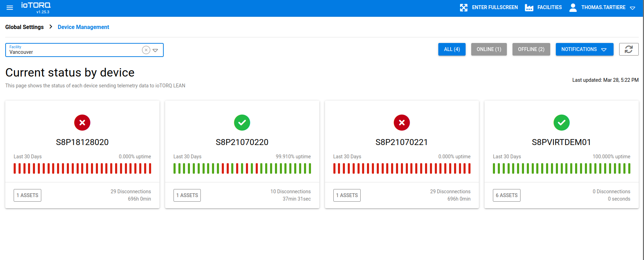Go to Global Settings breadcrumb

[x=24, y=27]
